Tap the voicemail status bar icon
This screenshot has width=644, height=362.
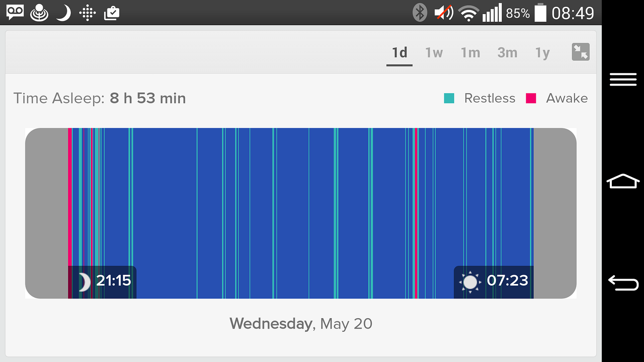(x=15, y=12)
